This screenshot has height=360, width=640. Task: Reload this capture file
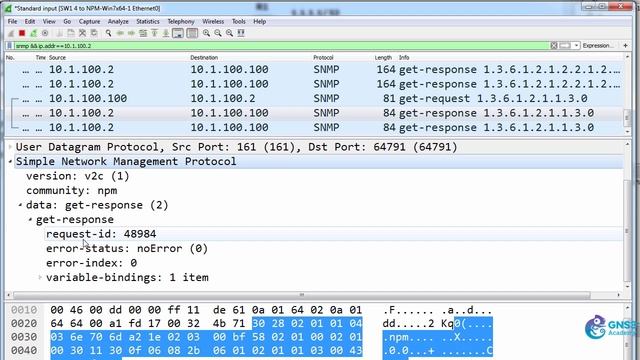point(94,33)
